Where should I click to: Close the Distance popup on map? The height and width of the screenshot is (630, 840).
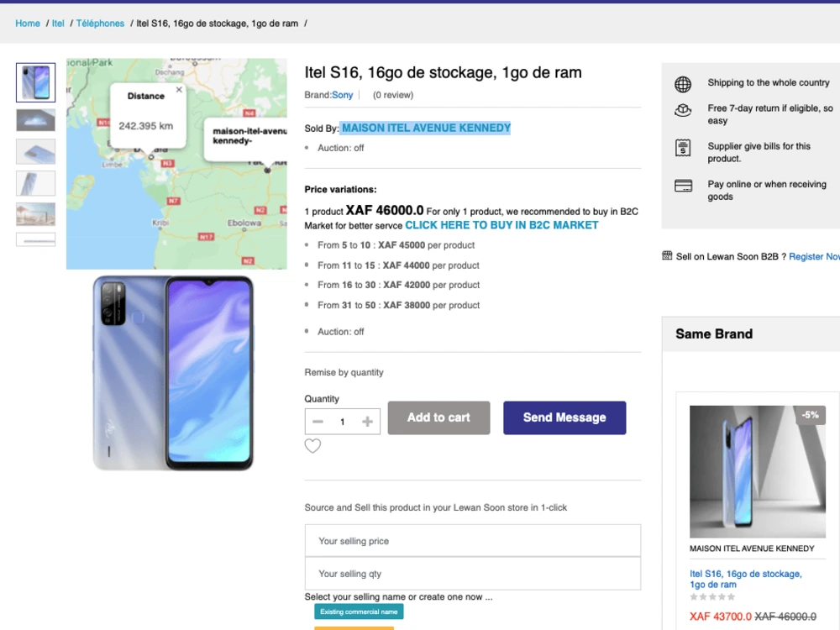pos(179,90)
